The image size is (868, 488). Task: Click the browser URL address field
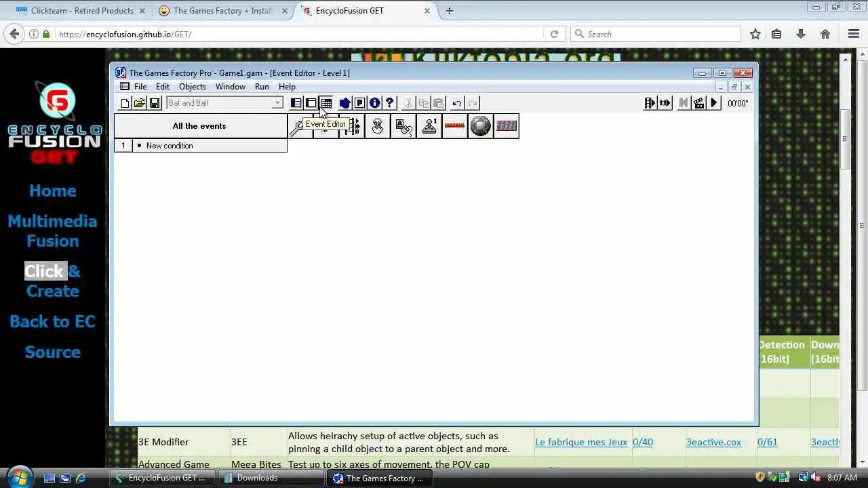tap(298, 34)
